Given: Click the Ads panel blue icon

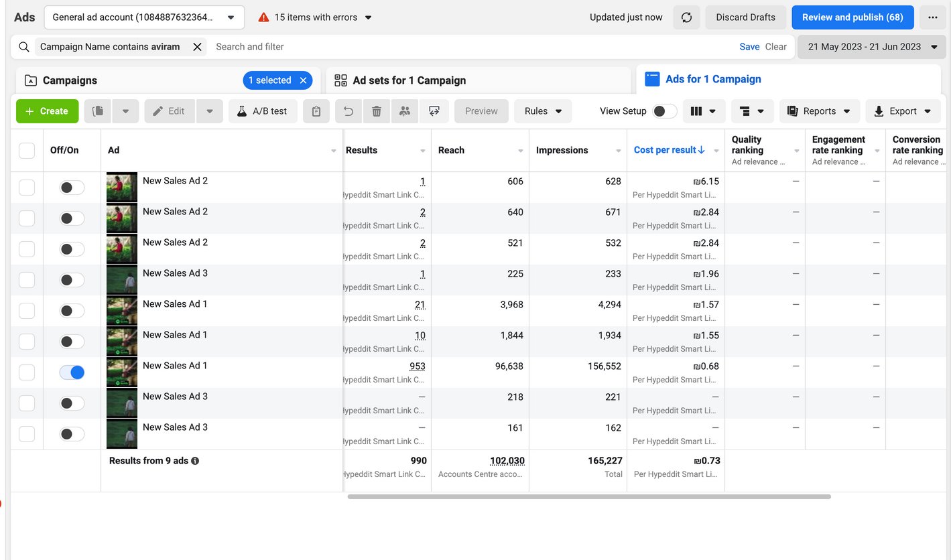Looking at the screenshot, I should (652, 79).
